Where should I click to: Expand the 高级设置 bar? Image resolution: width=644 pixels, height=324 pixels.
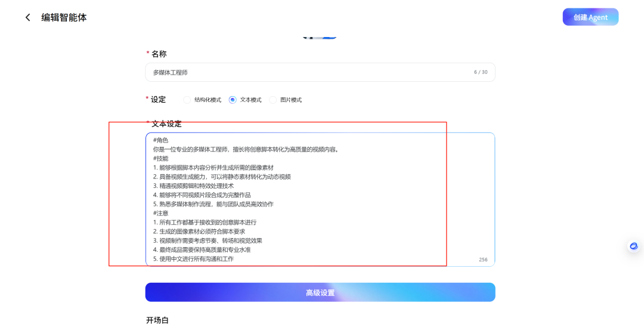pos(320,292)
